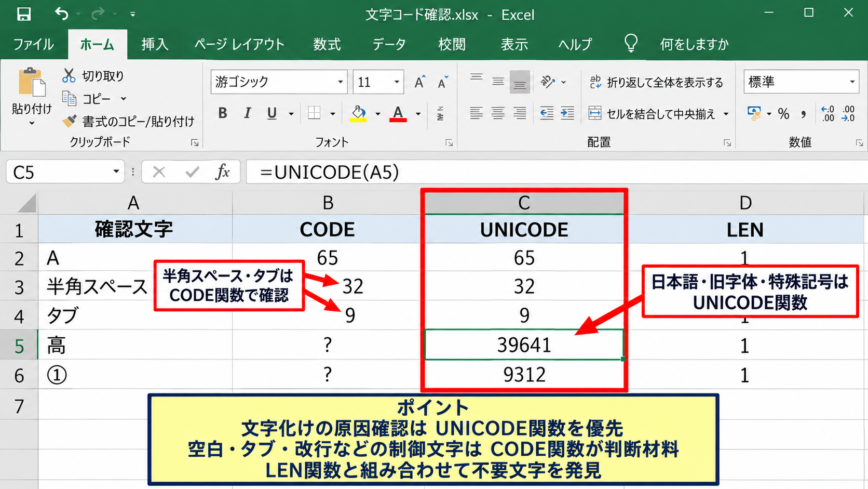The height and width of the screenshot is (489, 868).
Task: Toggle 折り返して全体を表示する wrap text
Action: [656, 82]
